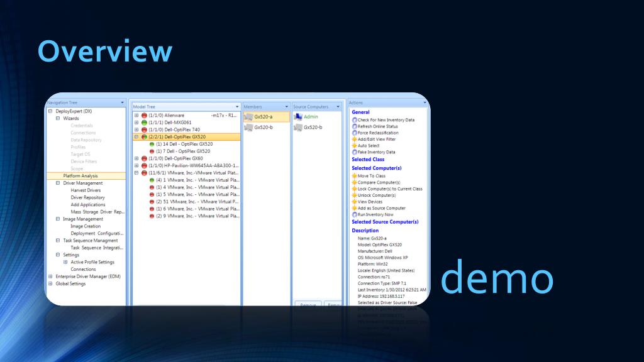644x362 pixels.
Task: Open Image Creation in the navigation tree
Action: pos(86,226)
